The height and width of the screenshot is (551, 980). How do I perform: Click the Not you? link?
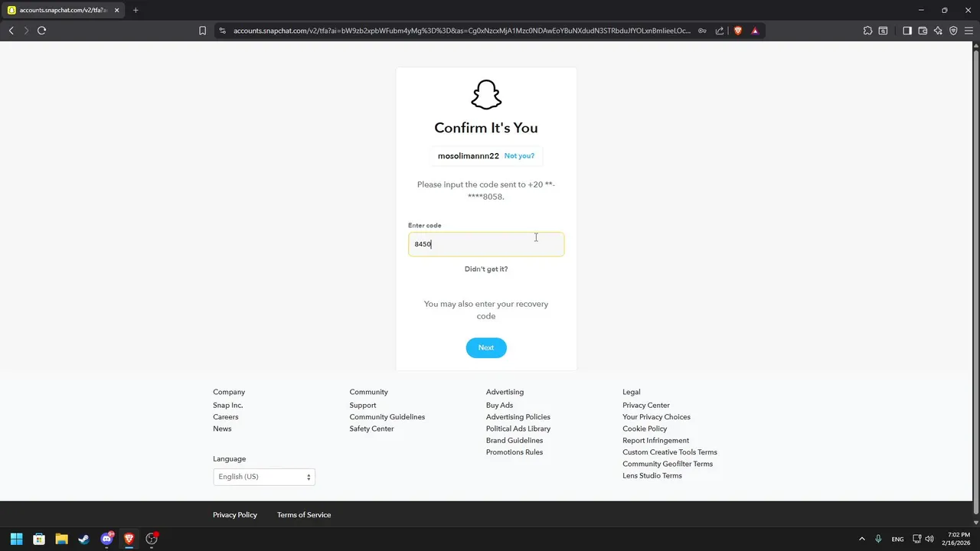pos(519,155)
